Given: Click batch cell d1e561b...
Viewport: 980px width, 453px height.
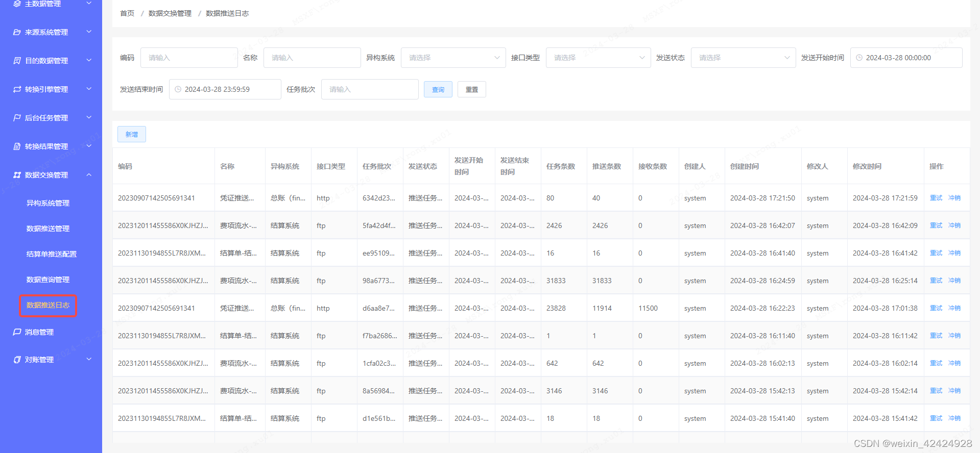Looking at the screenshot, I should click(x=379, y=418).
